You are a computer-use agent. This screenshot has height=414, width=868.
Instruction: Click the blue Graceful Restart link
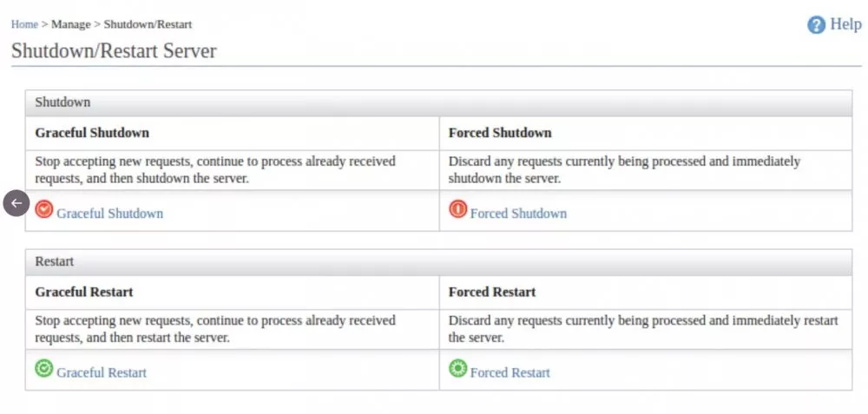click(102, 373)
